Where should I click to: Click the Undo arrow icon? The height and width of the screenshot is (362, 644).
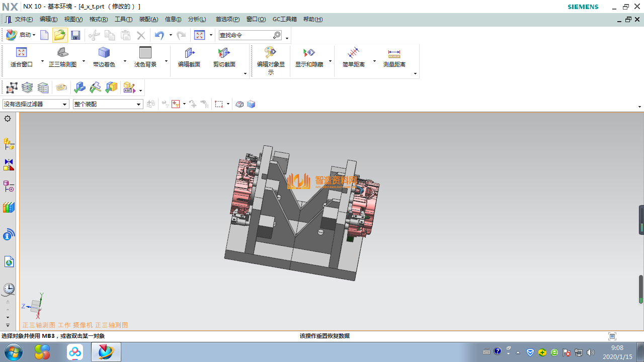pos(159,35)
